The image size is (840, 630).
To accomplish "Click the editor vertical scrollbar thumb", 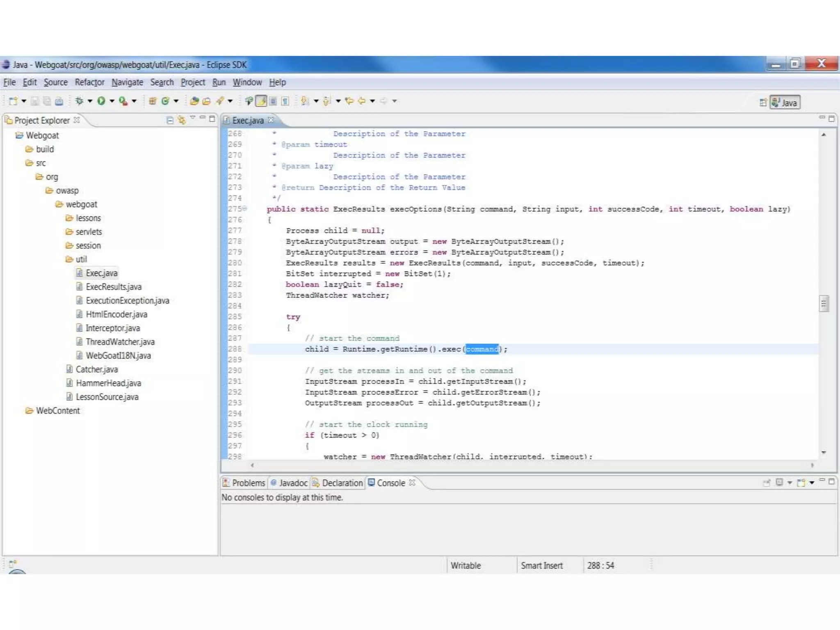I will 824,304.
